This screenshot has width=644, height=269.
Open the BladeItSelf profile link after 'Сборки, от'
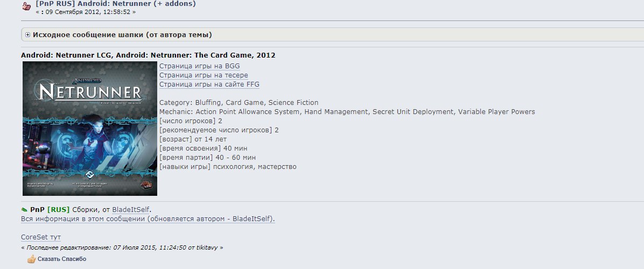point(131,210)
